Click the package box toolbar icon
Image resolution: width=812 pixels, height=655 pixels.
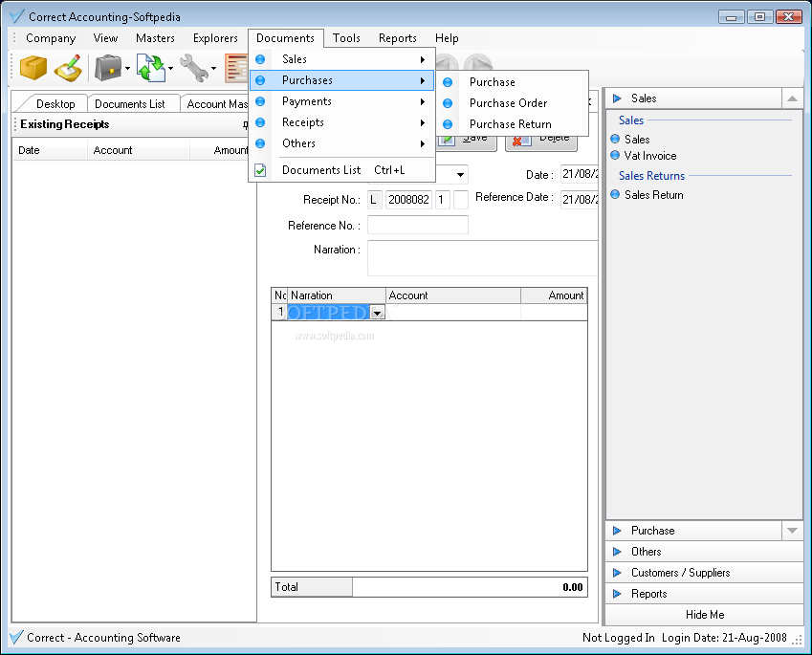pyautogui.click(x=33, y=68)
